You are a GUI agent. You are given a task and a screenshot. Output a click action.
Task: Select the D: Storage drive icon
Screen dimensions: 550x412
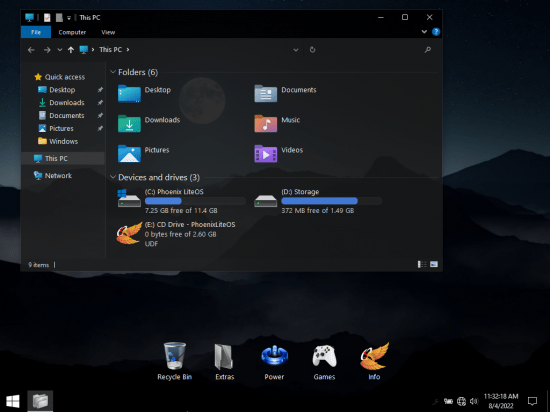tap(266, 201)
